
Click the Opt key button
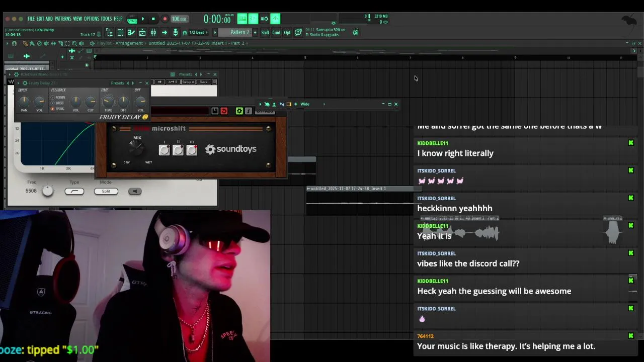coord(287,33)
